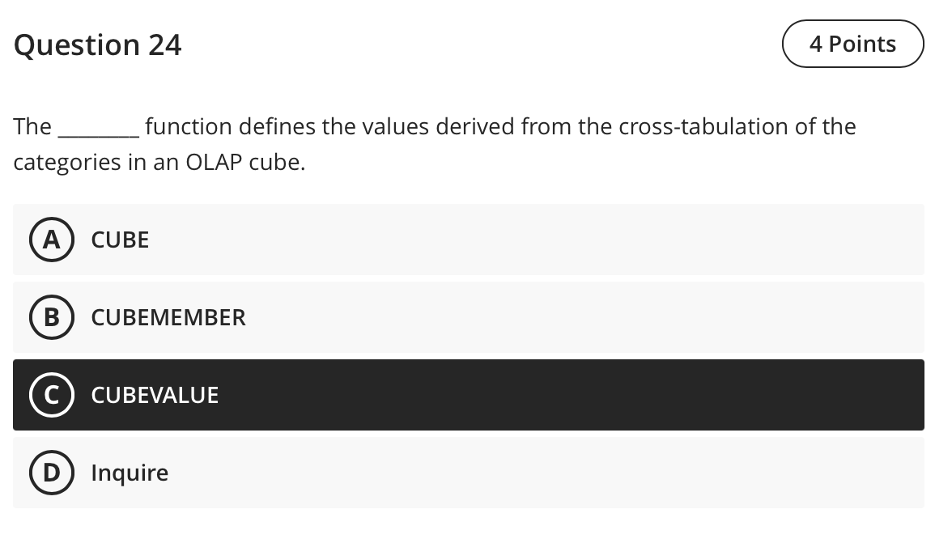Click the second answer row background
The width and height of the screenshot is (952, 560).
tap(567, 317)
